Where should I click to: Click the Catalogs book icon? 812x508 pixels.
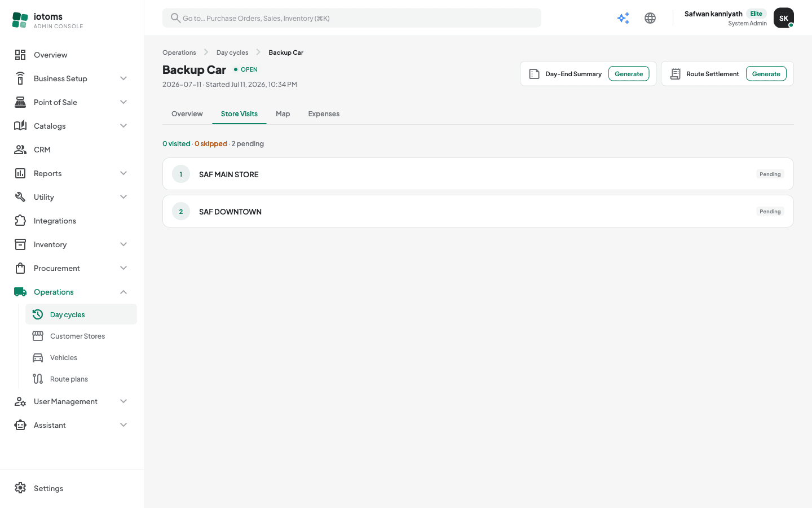[20, 126]
